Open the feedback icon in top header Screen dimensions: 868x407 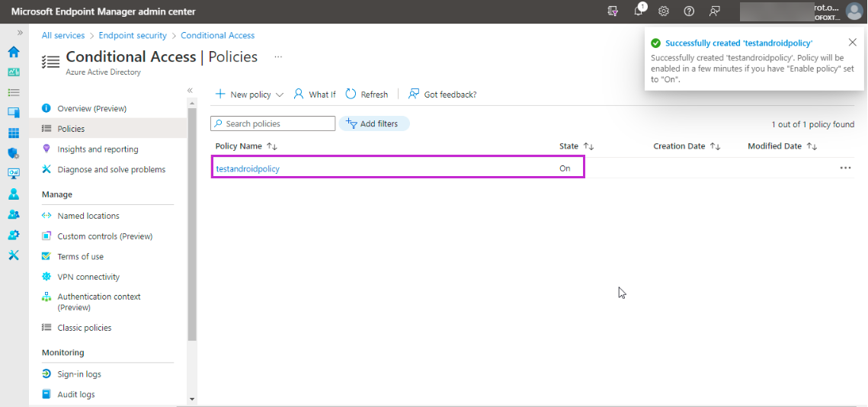pos(714,11)
